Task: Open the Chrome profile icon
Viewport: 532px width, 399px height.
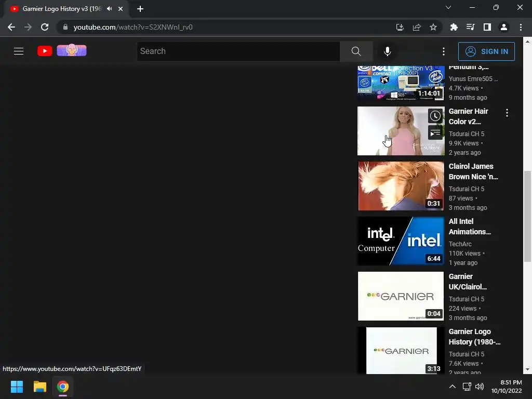Action: coord(504,27)
